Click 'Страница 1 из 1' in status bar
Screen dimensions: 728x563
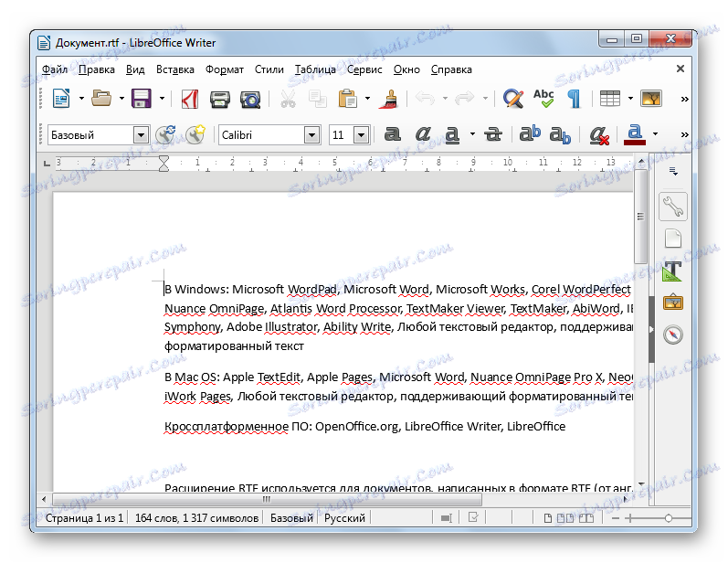tap(85, 518)
